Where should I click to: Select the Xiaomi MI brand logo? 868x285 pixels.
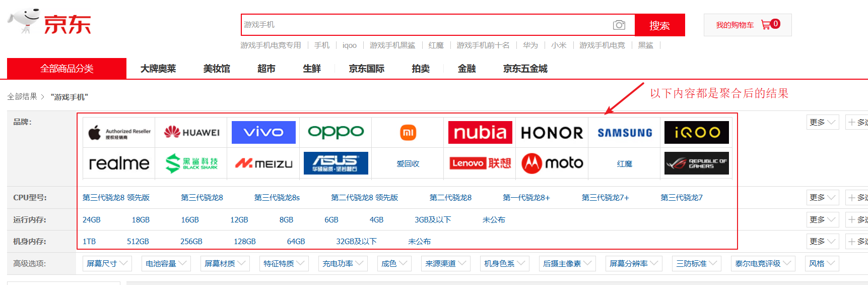[x=408, y=133]
